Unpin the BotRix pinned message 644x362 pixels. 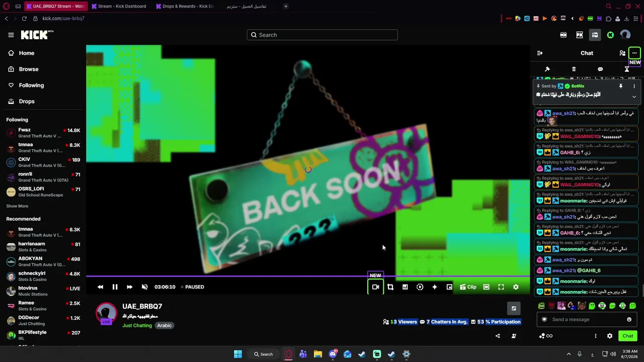click(x=621, y=86)
